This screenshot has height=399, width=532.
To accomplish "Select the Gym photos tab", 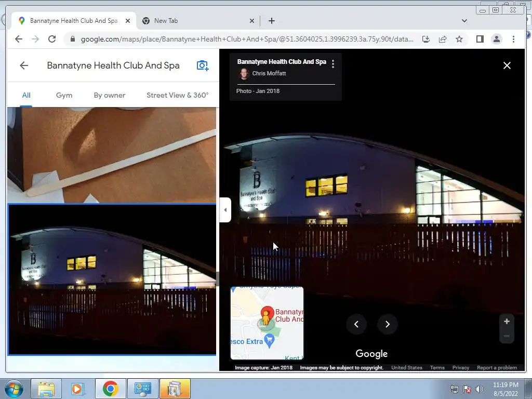I will 64,96.
